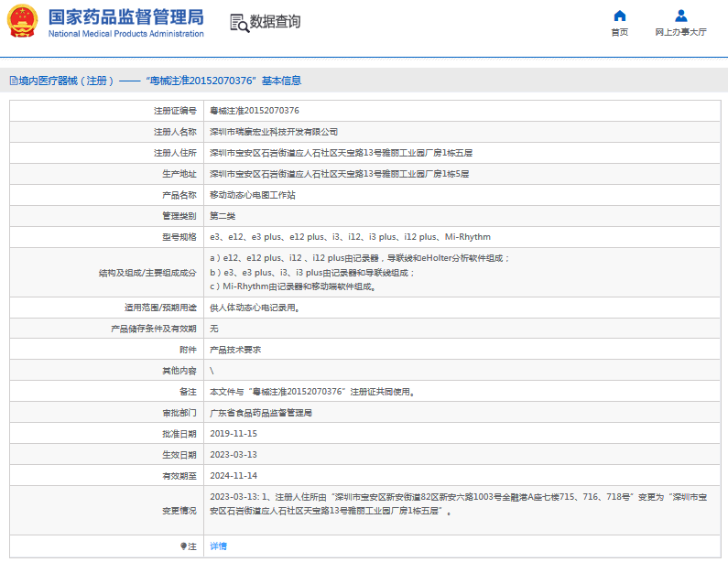
Task: Click line a) about eHolter分析软件
Action: (x=359, y=258)
